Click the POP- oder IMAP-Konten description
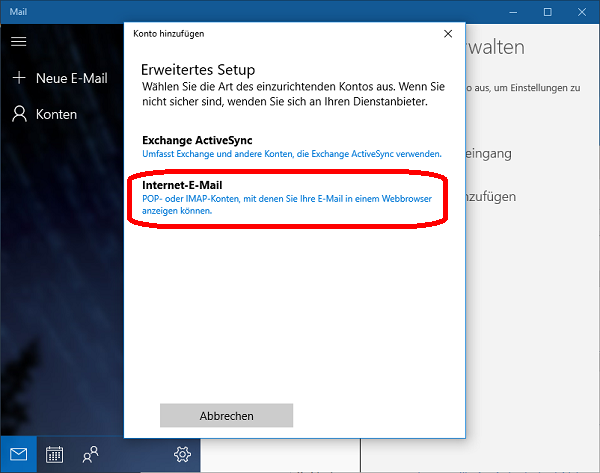Viewport: 600px width, 473px height. [x=285, y=203]
